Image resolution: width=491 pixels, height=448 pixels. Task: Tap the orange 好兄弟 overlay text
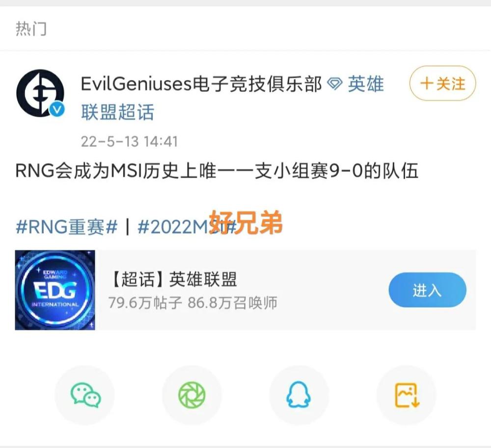pos(245,222)
